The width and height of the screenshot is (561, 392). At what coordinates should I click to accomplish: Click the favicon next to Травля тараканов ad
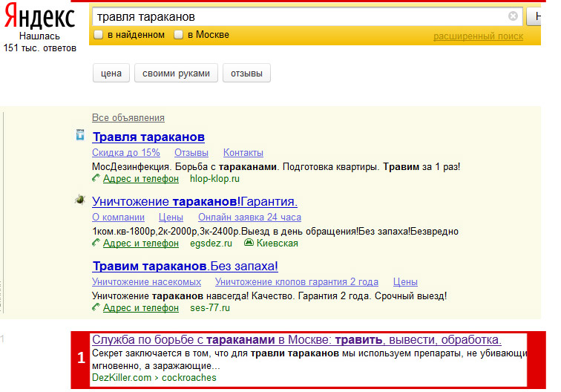80,135
